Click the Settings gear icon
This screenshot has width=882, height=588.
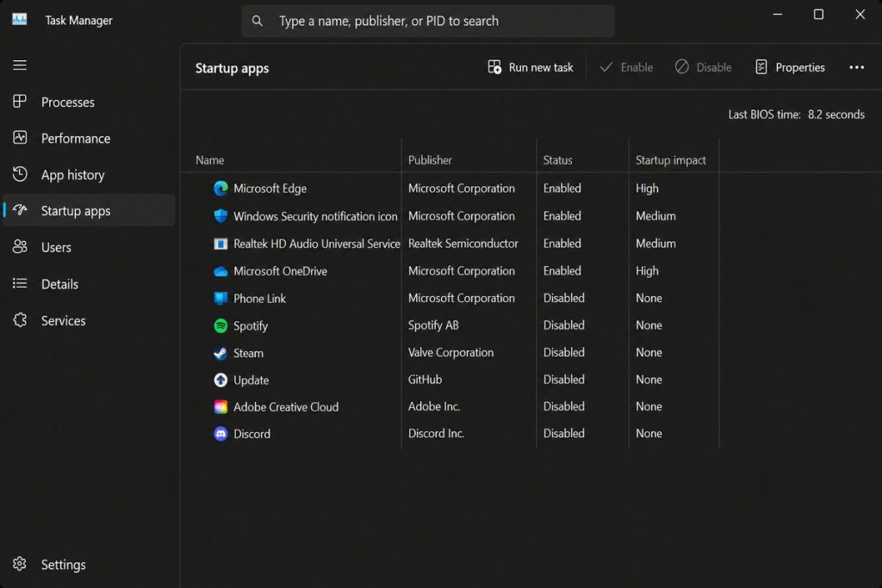(20, 564)
